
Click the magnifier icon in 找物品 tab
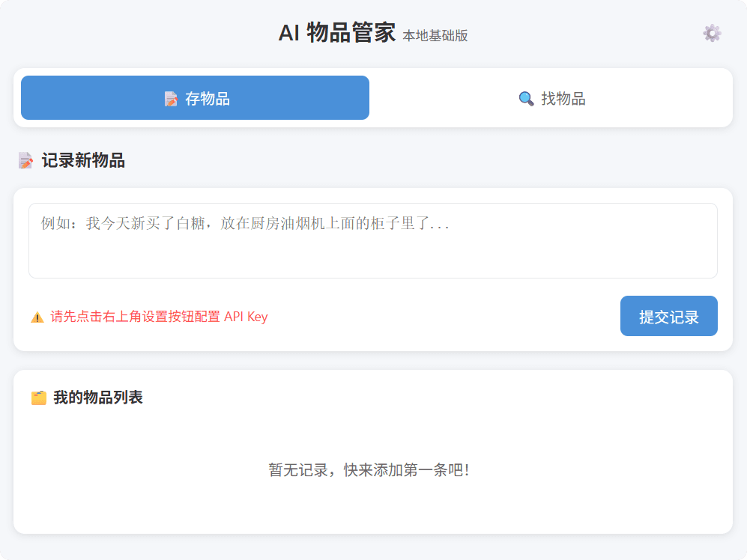526,99
